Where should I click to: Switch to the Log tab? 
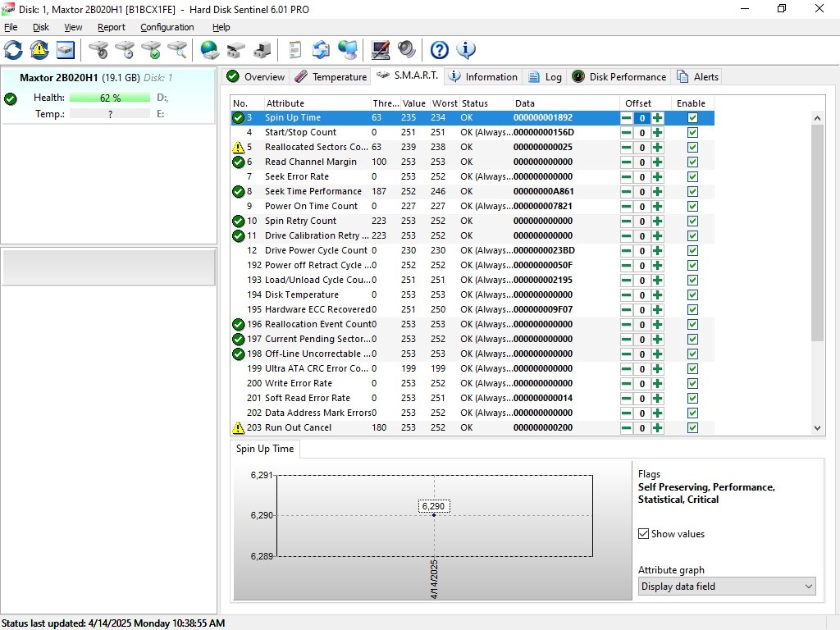tap(546, 76)
